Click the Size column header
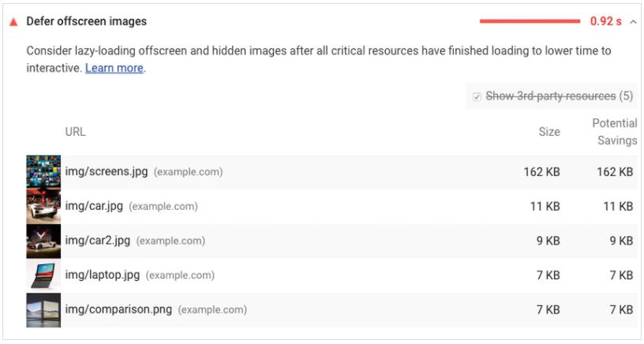This screenshot has height=344, width=644. [549, 133]
